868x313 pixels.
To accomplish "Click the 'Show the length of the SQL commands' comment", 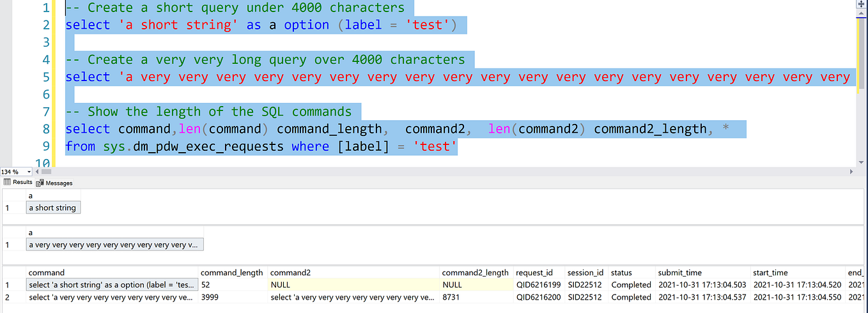I will (x=208, y=112).
